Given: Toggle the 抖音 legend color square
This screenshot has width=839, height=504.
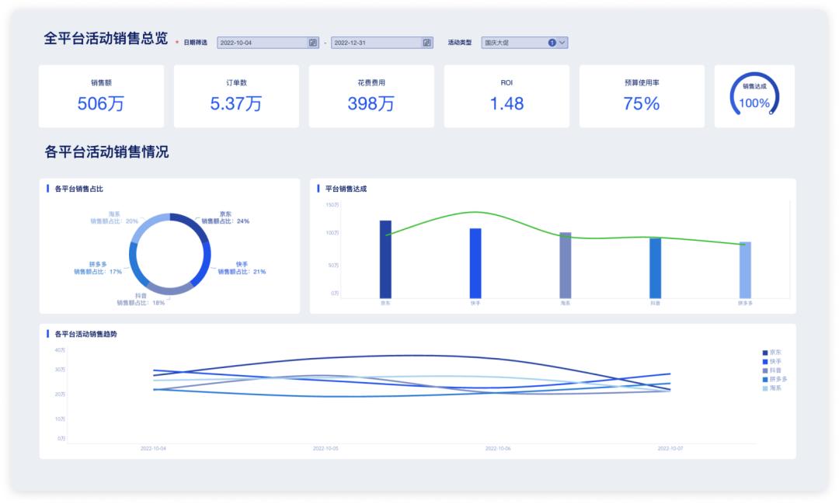Looking at the screenshot, I should (x=765, y=370).
